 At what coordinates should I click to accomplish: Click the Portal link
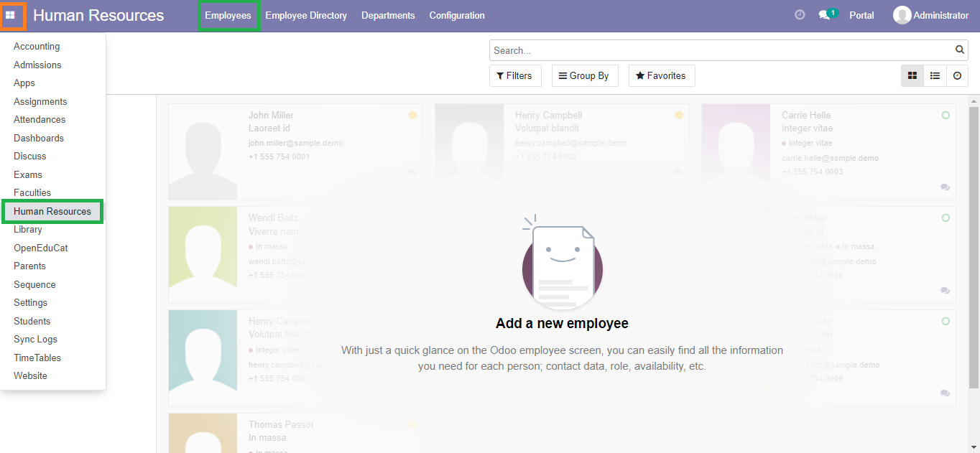[861, 16]
